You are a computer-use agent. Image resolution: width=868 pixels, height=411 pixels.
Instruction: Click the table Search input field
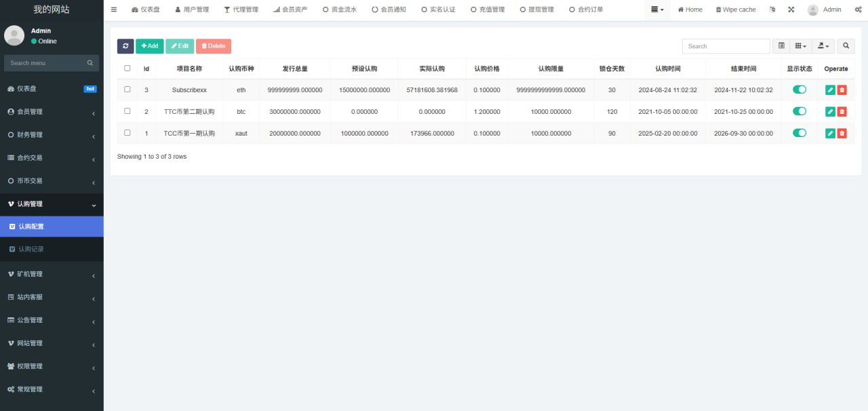pyautogui.click(x=726, y=46)
